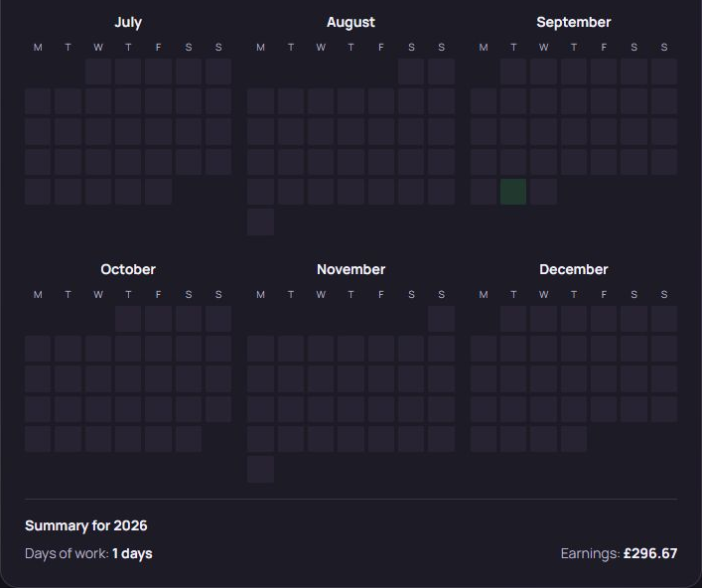The width and height of the screenshot is (702, 588).
Task: Select November 2, first Monday cell in November
Action: [x=260, y=349]
